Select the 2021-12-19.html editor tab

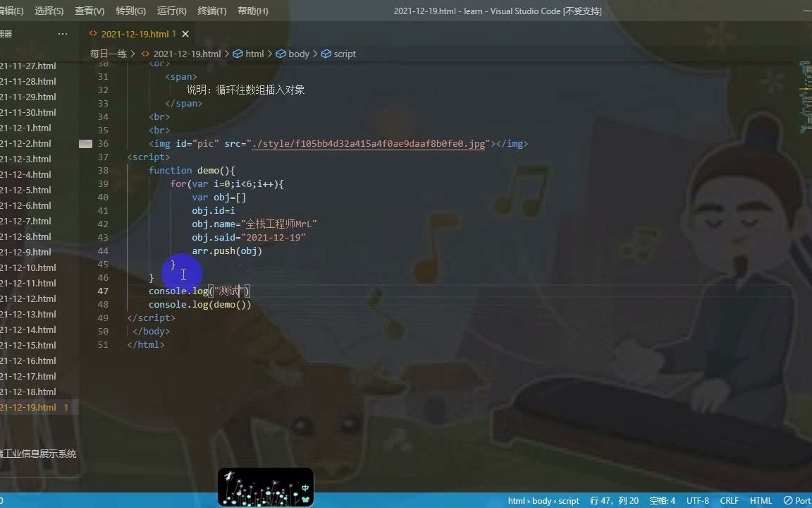point(137,33)
